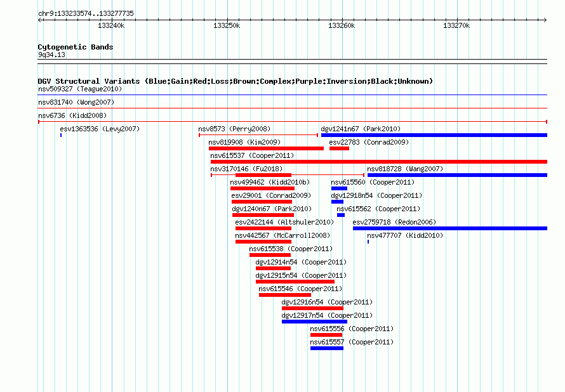The width and height of the screenshot is (565, 392).
Task: Click the 133250k ruler position label
Action: (227, 25)
